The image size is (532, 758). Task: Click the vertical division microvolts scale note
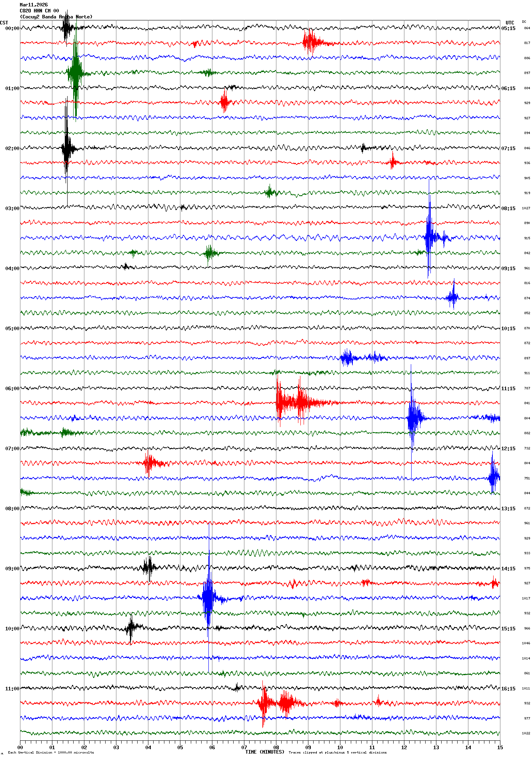click(x=51, y=752)
